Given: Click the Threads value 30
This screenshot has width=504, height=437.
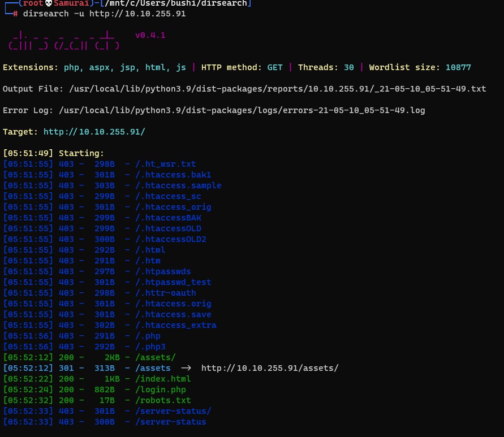Looking at the screenshot, I should coord(349,67).
